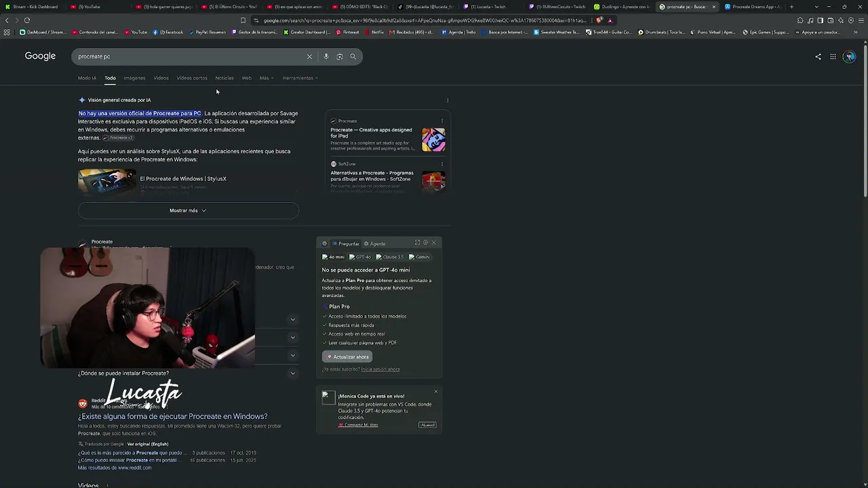868x488 pixels.
Task: Open the Más search filter dropdown
Action: [x=267, y=78]
